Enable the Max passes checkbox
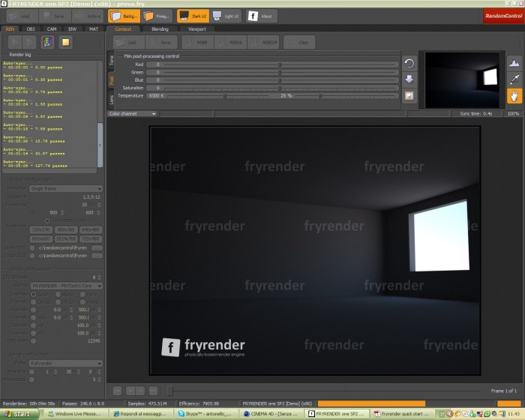 (31, 379)
